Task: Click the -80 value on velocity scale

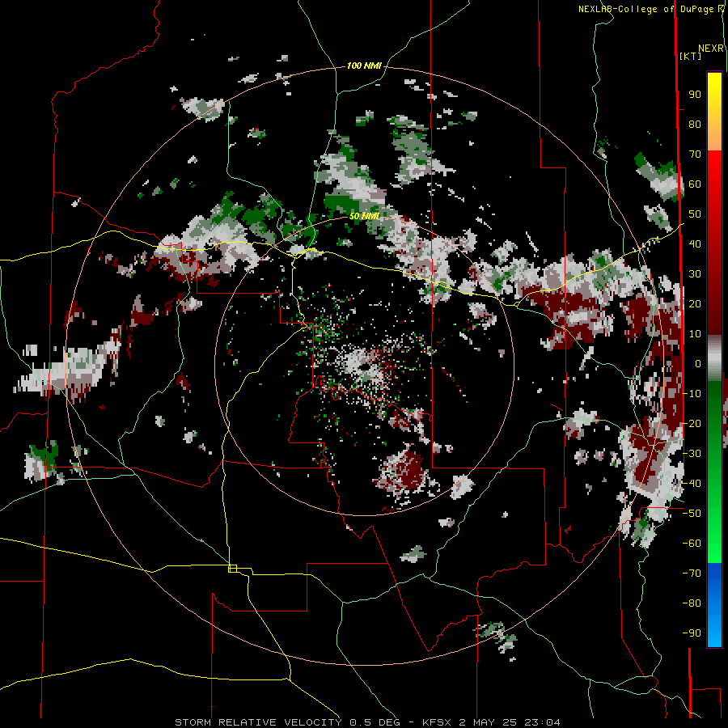Action: [692, 603]
